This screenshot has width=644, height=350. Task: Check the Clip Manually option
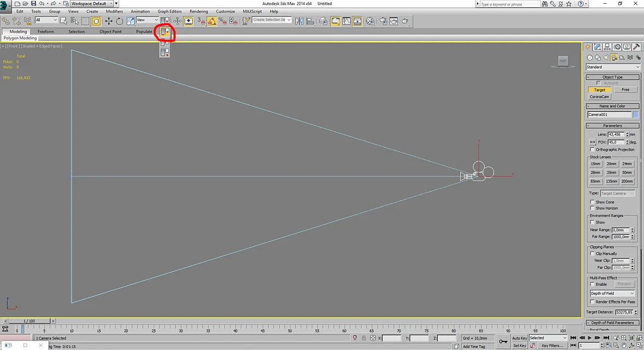coord(592,253)
